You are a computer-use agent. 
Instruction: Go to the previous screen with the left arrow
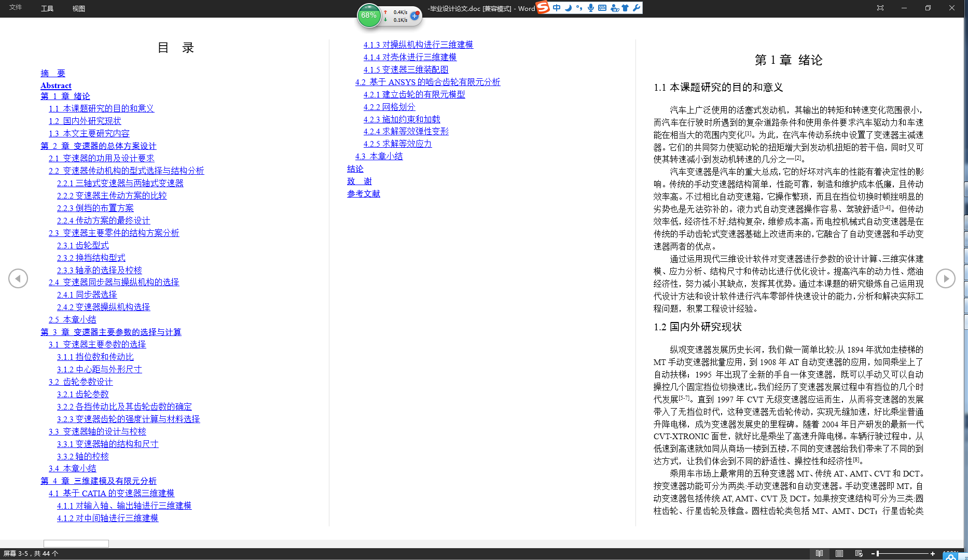pyautogui.click(x=18, y=278)
